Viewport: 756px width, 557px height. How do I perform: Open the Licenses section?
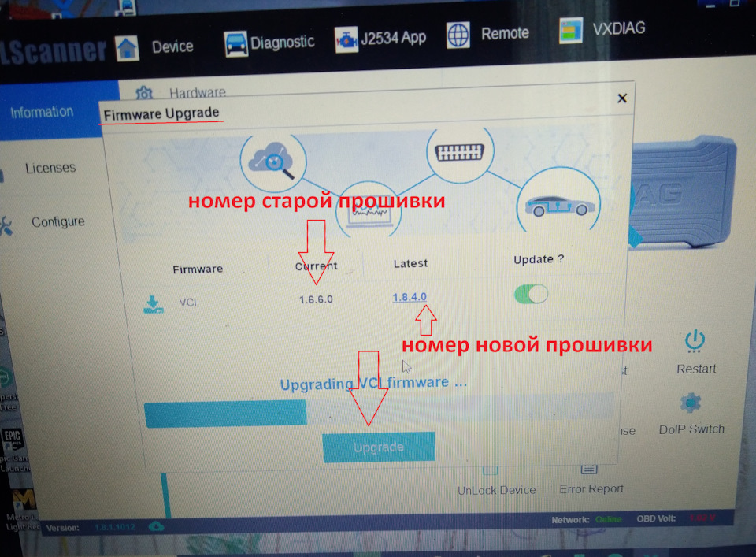coord(52,168)
